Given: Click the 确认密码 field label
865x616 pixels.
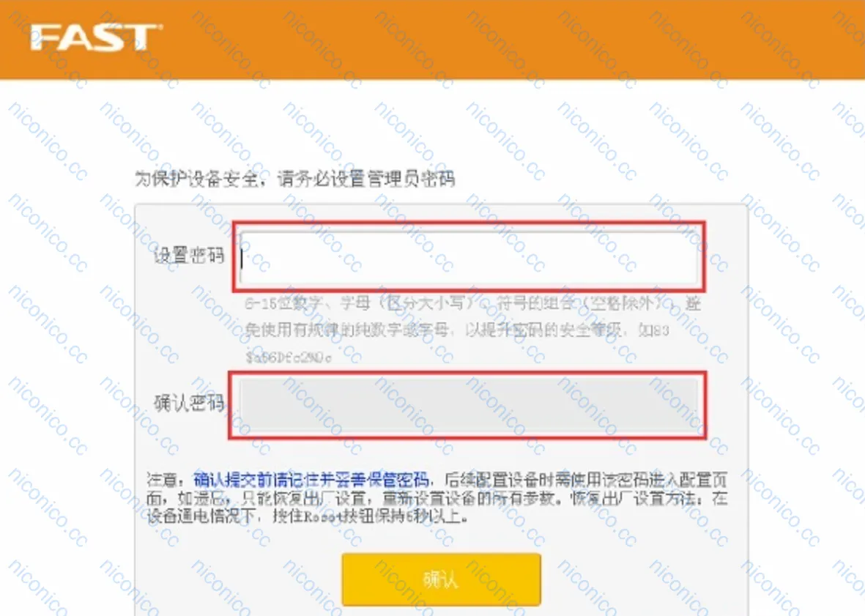Looking at the screenshot, I should [x=189, y=403].
